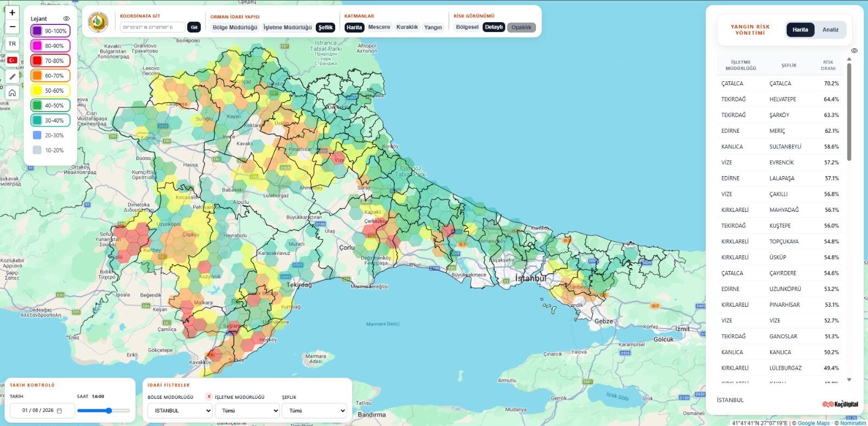Select İşletme Müdürlüğü administrative level

tap(288, 27)
